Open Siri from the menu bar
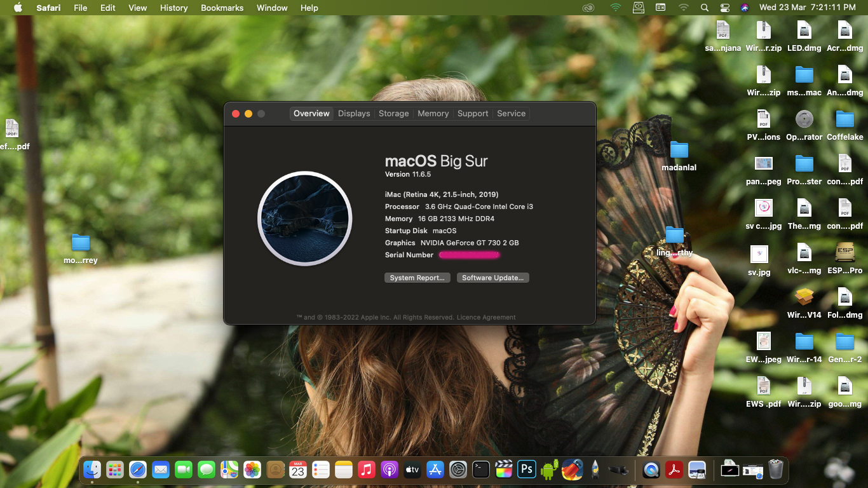The image size is (868, 488). click(x=745, y=8)
